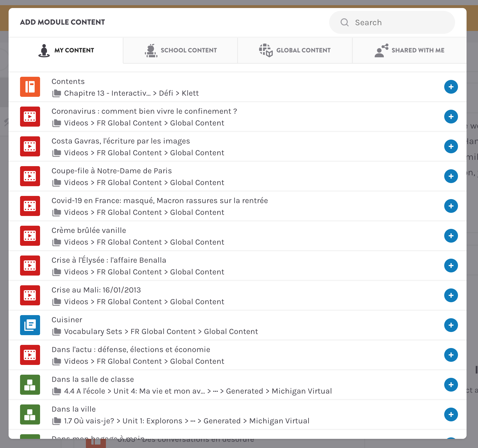Click the video icon for Costa Gavras
Image resolution: width=478 pixels, height=448 pixels.
(30, 146)
